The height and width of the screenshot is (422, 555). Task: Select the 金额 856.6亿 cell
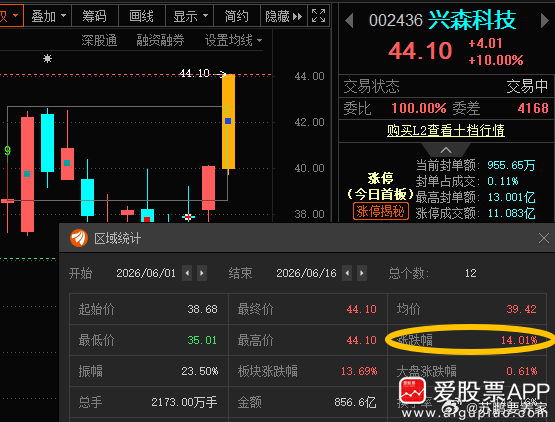click(308, 402)
